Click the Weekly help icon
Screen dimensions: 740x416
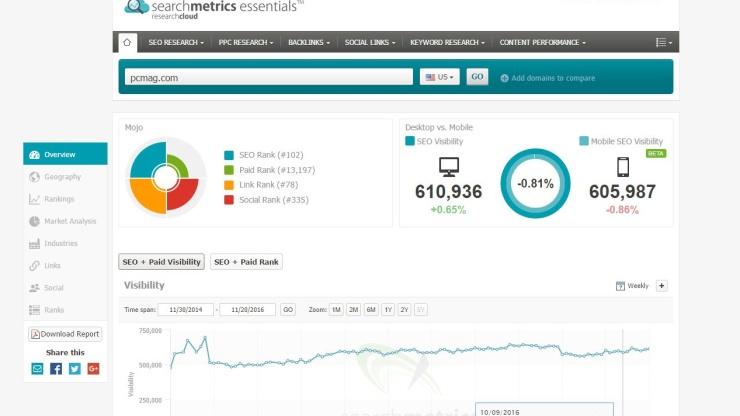point(620,286)
